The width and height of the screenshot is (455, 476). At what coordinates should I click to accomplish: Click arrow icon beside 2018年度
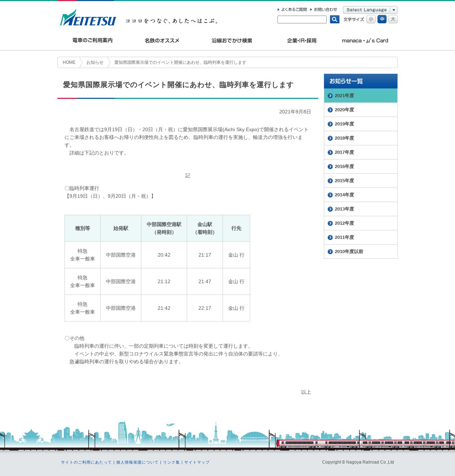coord(330,138)
